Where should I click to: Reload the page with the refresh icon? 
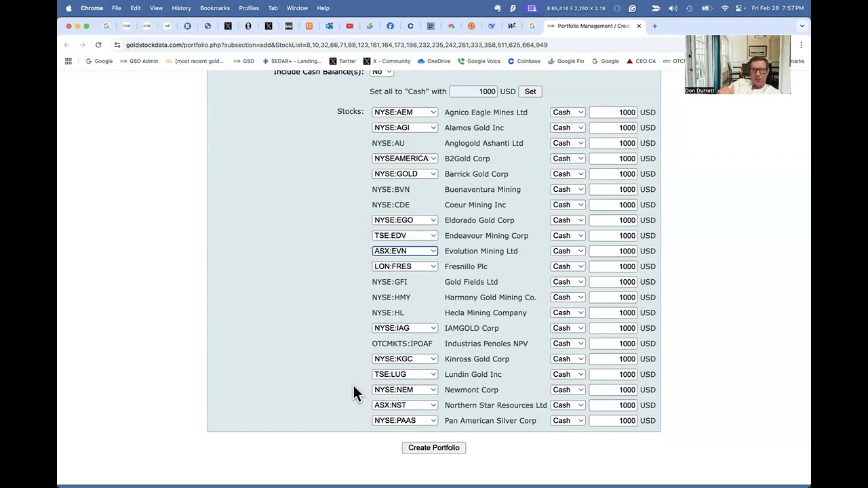tap(98, 45)
